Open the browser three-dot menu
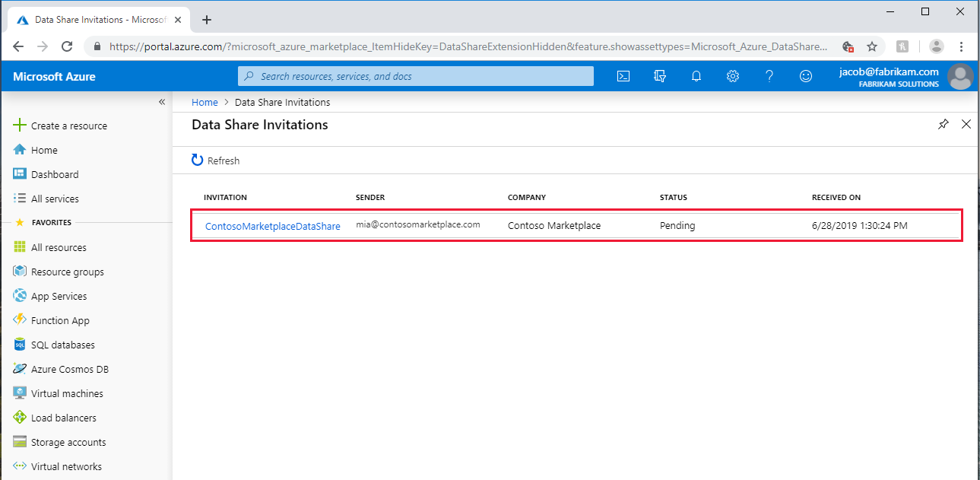Viewport: 980px width, 480px height. coord(961,46)
